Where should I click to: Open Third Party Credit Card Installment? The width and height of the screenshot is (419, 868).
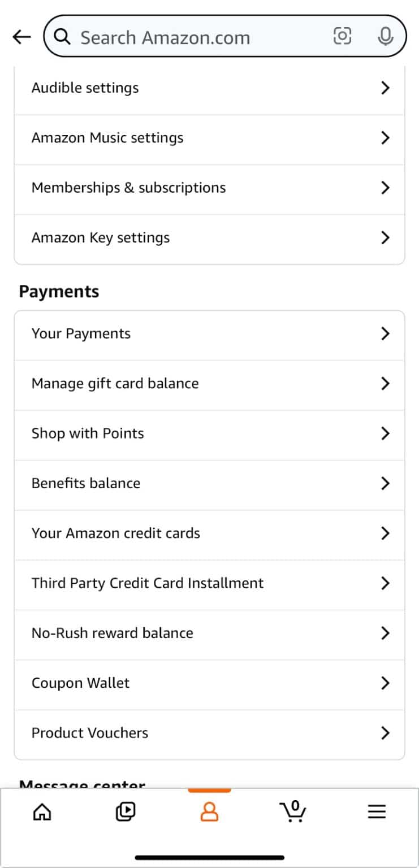[209, 583]
